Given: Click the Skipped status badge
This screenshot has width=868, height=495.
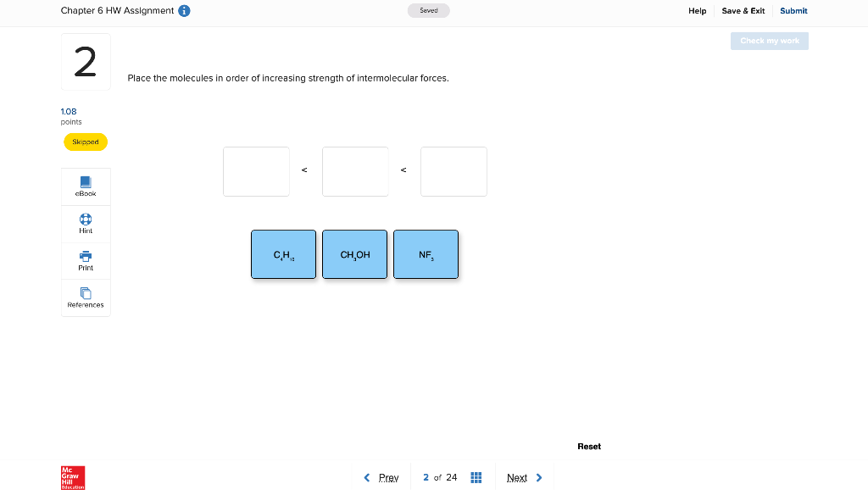Looking at the screenshot, I should [x=85, y=142].
